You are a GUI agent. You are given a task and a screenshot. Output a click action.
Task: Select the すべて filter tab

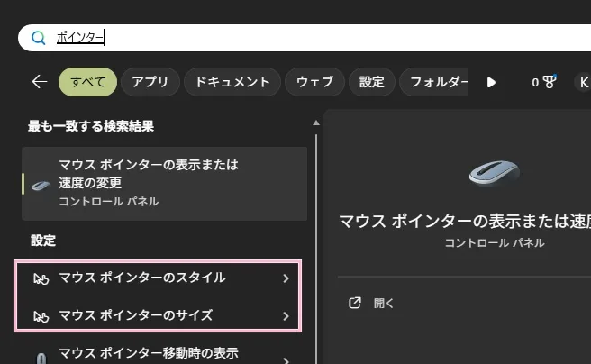pos(87,82)
